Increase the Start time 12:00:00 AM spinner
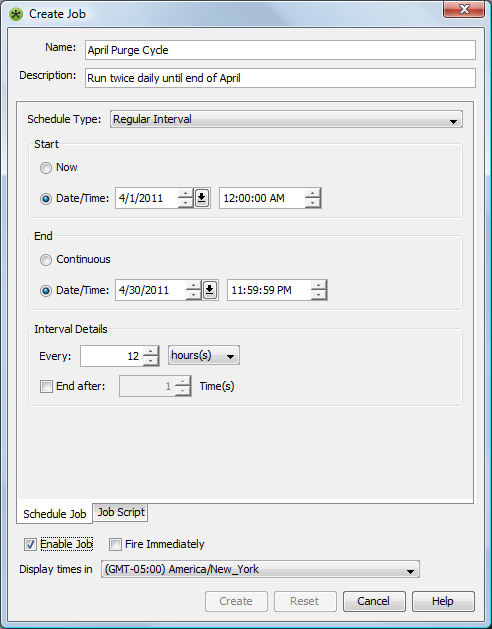 313,193
